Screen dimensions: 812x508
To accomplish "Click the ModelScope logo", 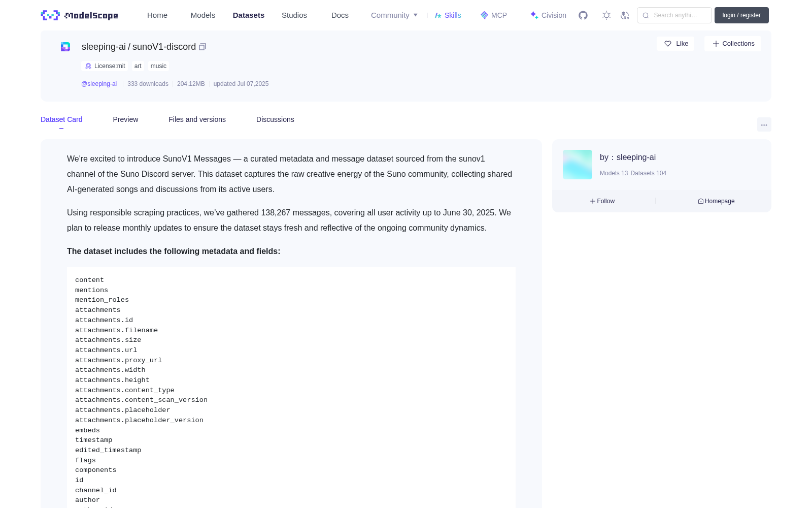I will click(80, 15).
